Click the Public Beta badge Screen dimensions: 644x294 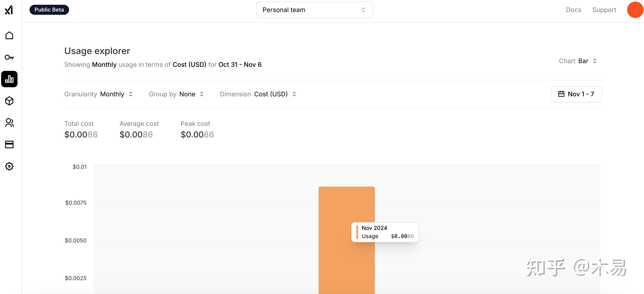49,10
